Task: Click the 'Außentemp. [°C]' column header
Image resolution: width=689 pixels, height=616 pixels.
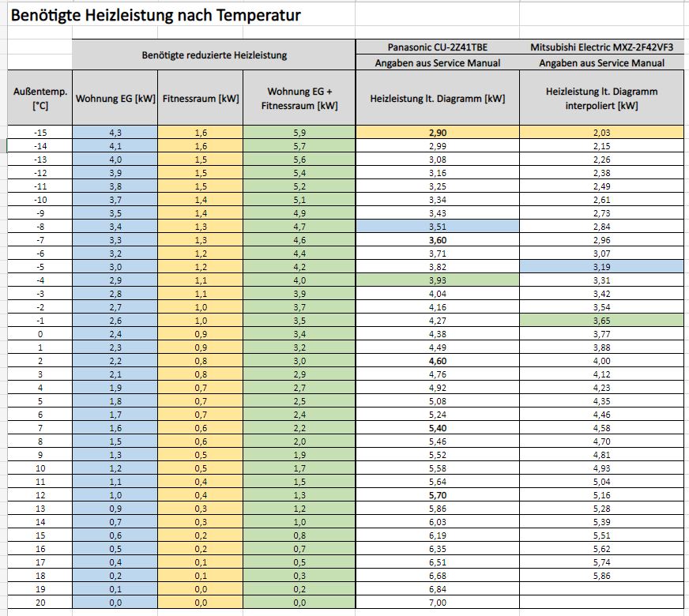Action: pyautogui.click(x=40, y=98)
